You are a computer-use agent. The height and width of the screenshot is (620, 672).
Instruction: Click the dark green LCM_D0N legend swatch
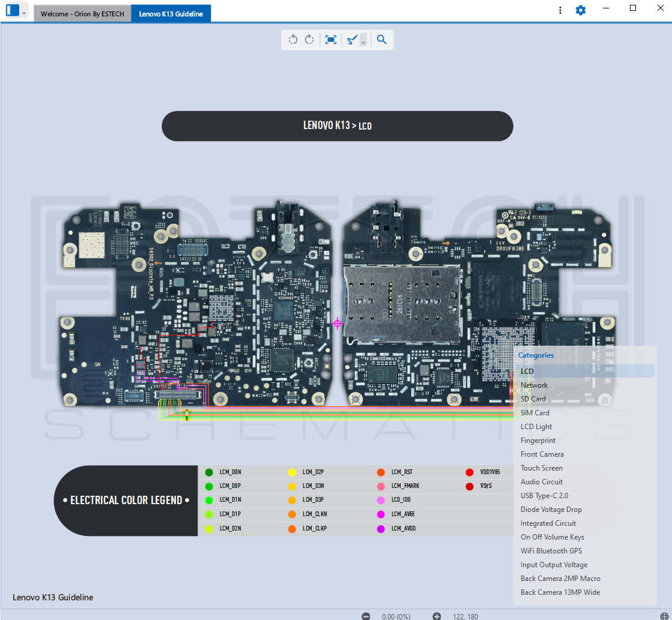pyautogui.click(x=209, y=472)
